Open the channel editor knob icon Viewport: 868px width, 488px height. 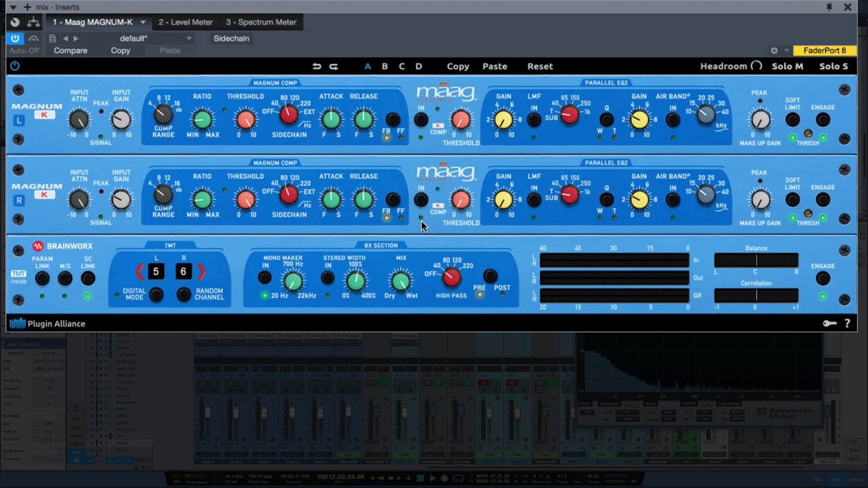coord(15,22)
